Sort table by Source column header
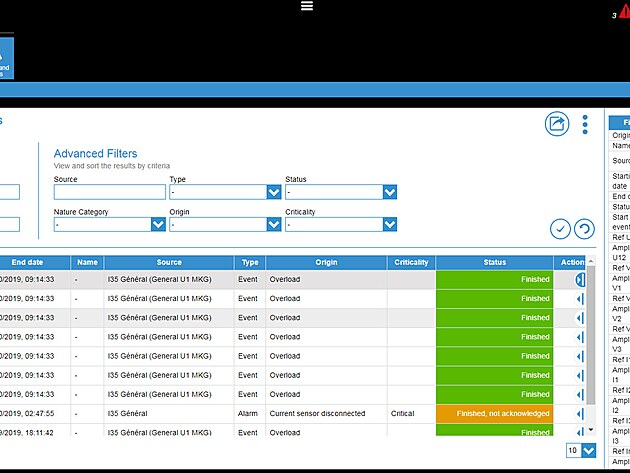Screen dimensions: 630x473 point(169,262)
